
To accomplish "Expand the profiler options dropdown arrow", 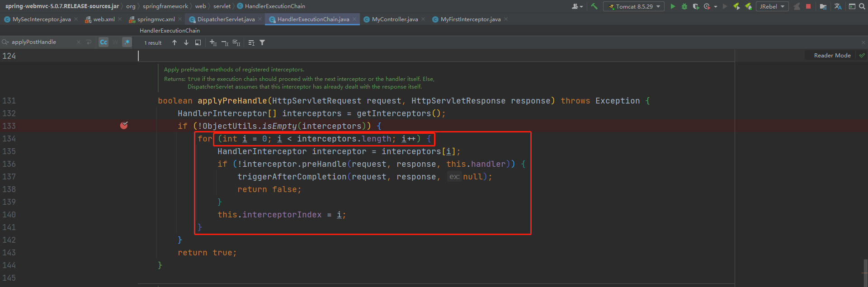I will (x=716, y=7).
